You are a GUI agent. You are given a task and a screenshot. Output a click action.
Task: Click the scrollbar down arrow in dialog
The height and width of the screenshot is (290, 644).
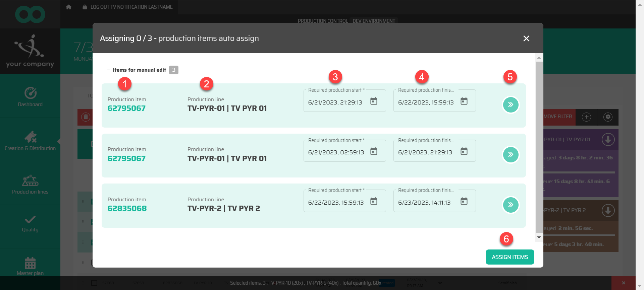tap(539, 237)
